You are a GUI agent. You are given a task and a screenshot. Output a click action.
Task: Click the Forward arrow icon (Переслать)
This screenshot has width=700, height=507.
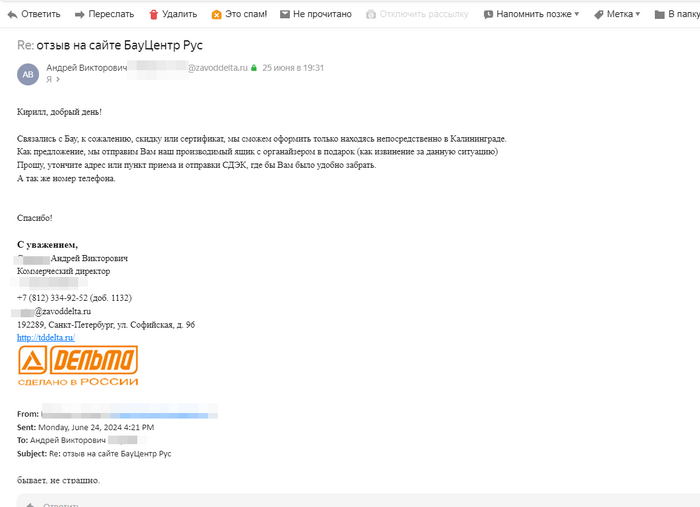pos(78,15)
